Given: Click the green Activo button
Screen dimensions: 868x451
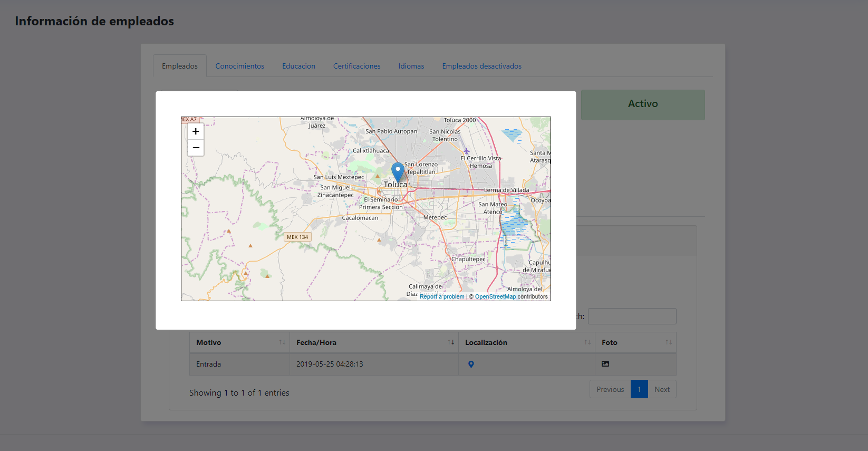Looking at the screenshot, I should [643, 104].
